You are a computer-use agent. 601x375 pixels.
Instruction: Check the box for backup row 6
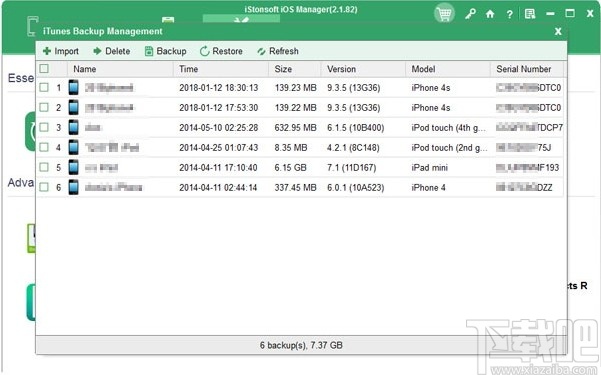[44, 187]
